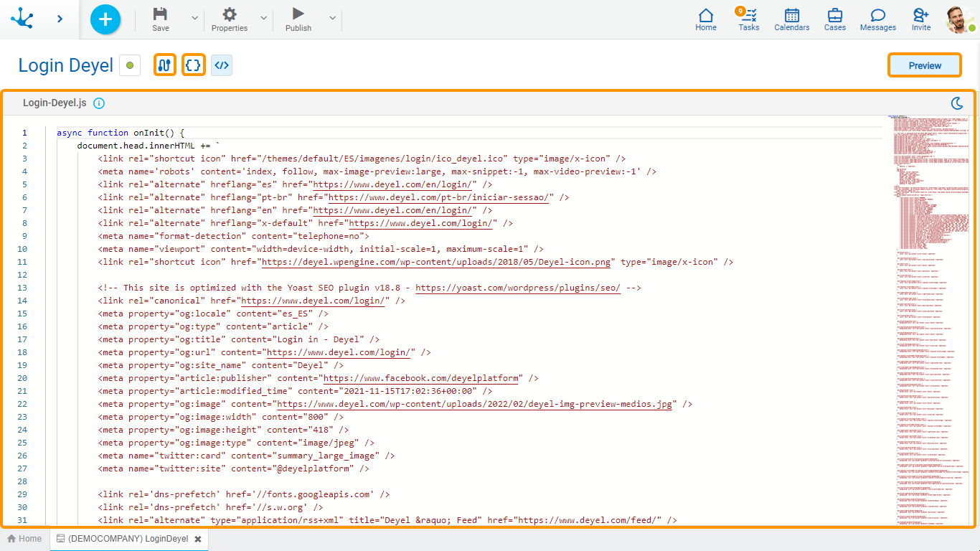Click the 'twitter:card' meta line
This screenshot has height=551, width=980.
pos(247,456)
